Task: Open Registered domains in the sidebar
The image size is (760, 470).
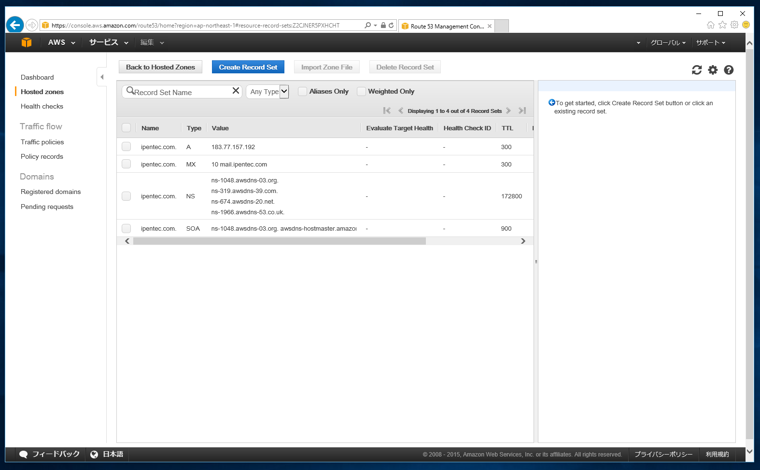Action: click(50, 192)
